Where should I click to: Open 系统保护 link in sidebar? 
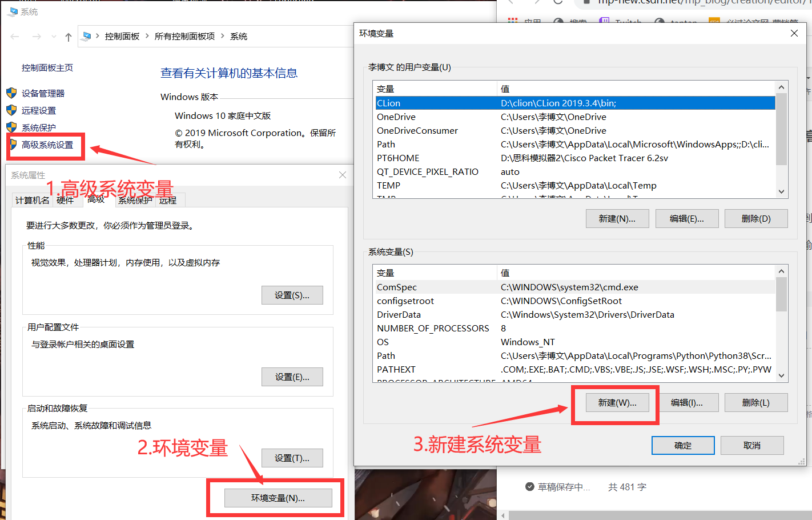[x=39, y=127]
